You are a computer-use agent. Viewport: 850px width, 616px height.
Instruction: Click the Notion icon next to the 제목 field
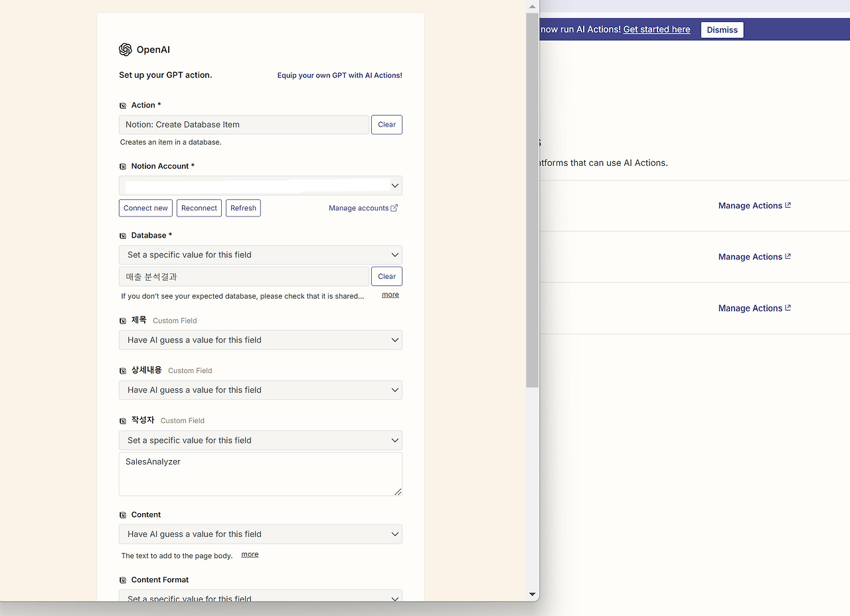(123, 320)
